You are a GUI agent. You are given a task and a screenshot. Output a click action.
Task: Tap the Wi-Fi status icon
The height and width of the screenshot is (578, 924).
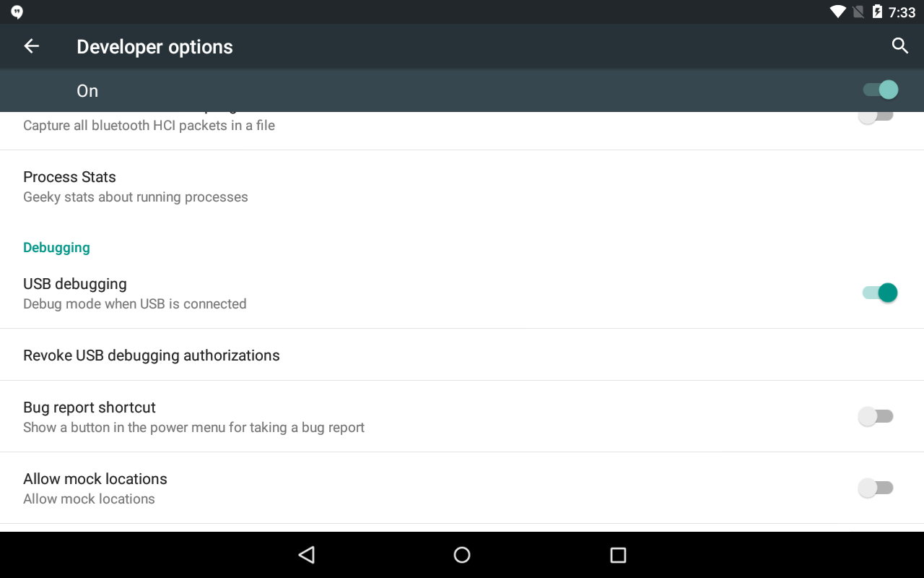(x=837, y=12)
